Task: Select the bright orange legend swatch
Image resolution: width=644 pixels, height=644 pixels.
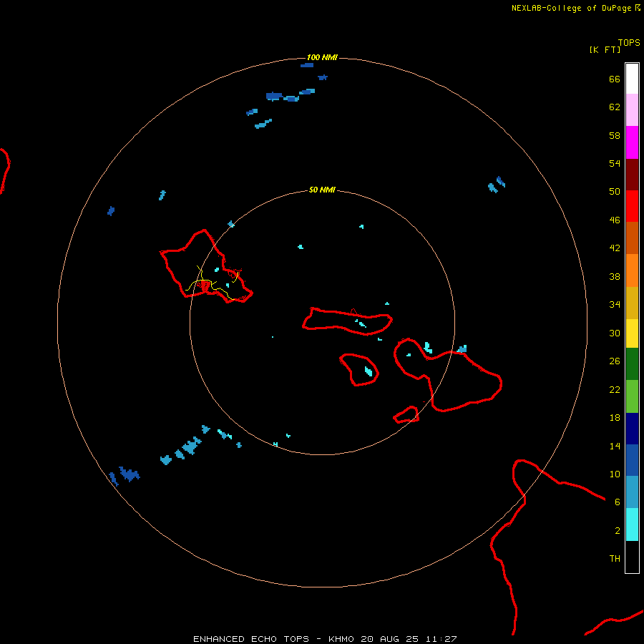Action: coord(632,270)
